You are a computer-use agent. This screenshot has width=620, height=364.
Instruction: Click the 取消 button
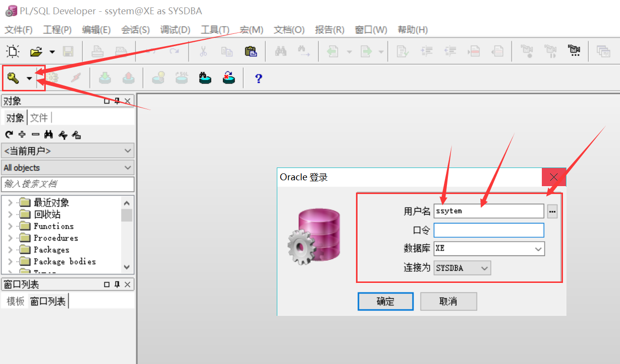(x=448, y=302)
